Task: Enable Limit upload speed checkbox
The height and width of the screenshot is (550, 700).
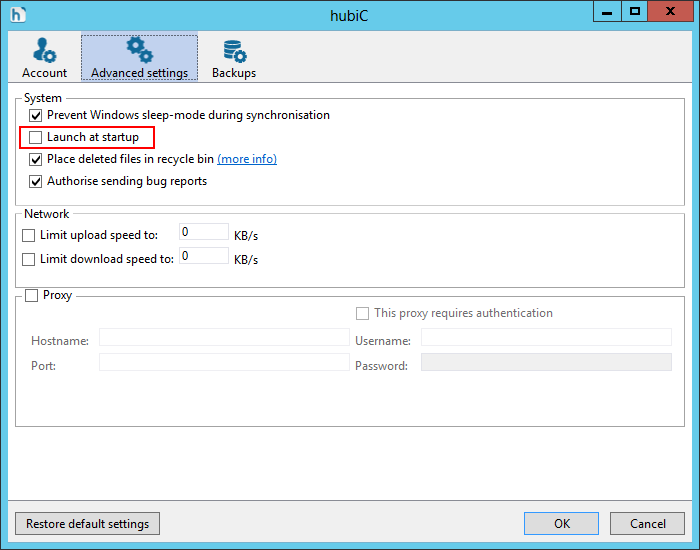Action: click(x=29, y=235)
